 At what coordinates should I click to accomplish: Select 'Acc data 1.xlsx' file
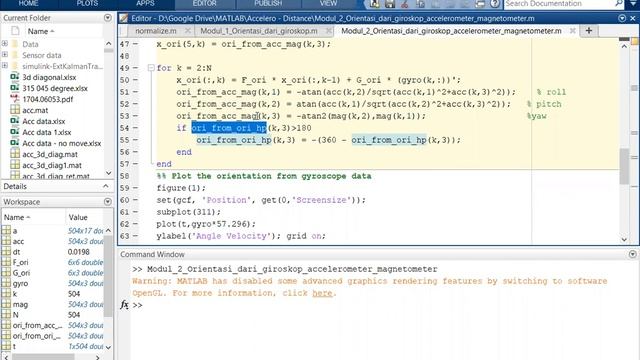[47, 132]
